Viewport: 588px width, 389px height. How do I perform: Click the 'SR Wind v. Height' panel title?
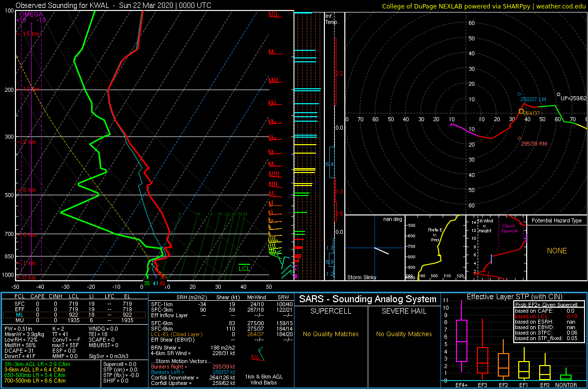click(x=486, y=227)
